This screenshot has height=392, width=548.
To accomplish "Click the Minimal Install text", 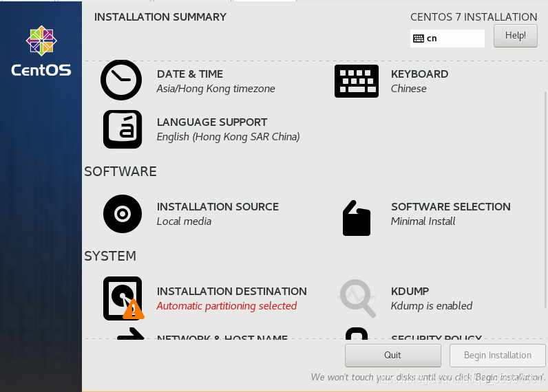I will tap(423, 221).
